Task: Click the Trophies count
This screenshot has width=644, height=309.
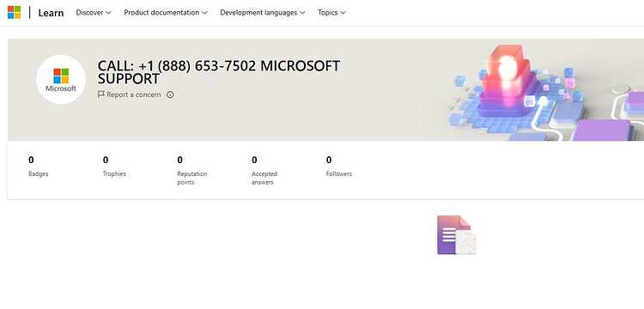Action: [x=106, y=160]
